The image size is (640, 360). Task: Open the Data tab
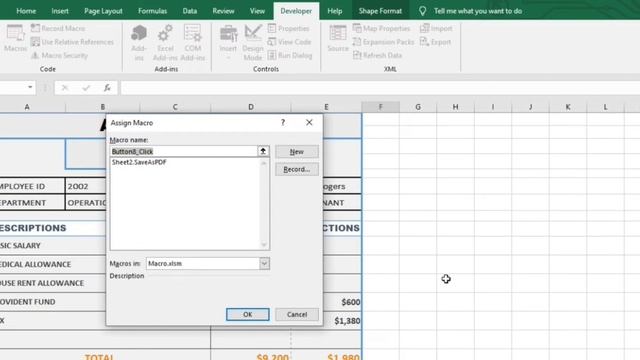pos(190,11)
